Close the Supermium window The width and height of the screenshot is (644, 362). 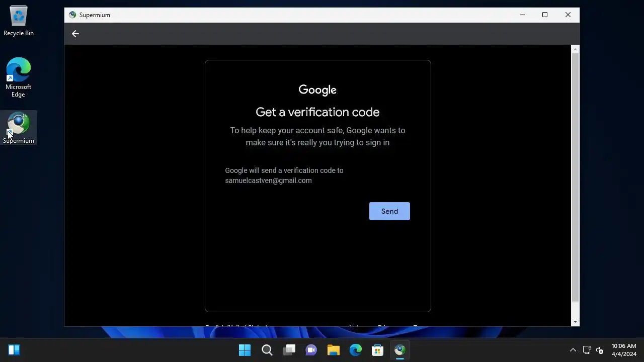click(568, 15)
